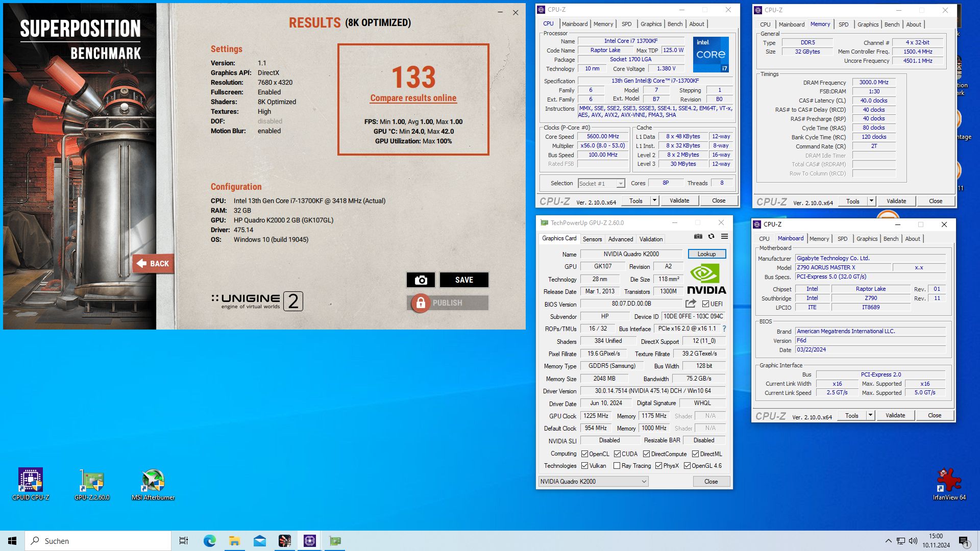Toggle the Vulkan checkbox

(585, 465)
